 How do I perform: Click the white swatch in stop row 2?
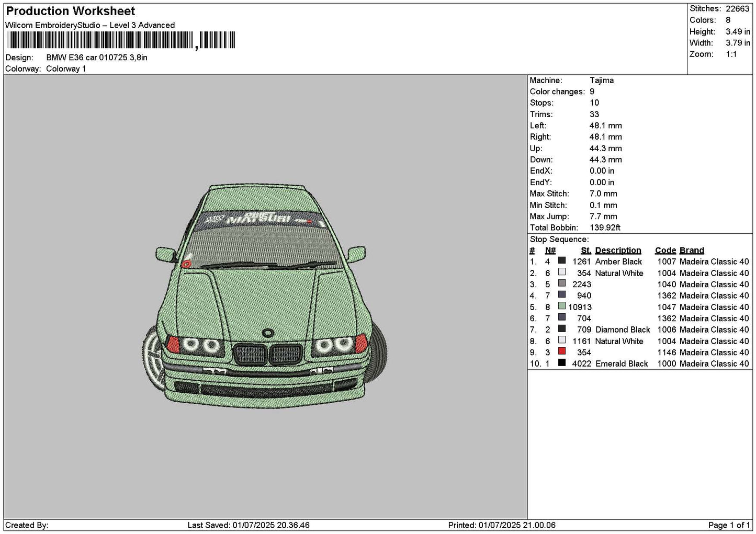point(562,272)
